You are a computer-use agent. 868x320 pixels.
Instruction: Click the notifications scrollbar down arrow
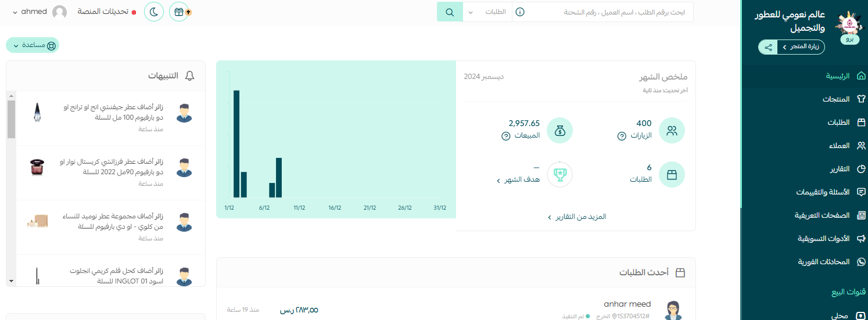coord(11,281)
